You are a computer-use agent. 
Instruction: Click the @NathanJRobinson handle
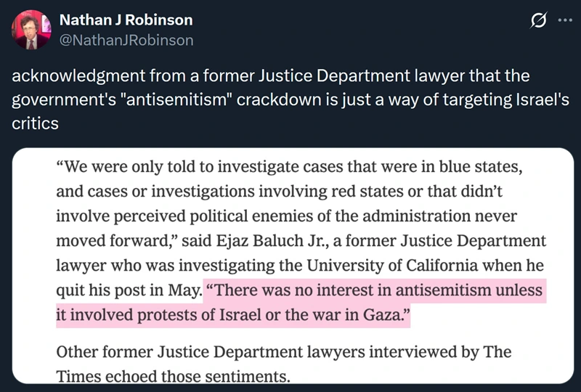126,40
